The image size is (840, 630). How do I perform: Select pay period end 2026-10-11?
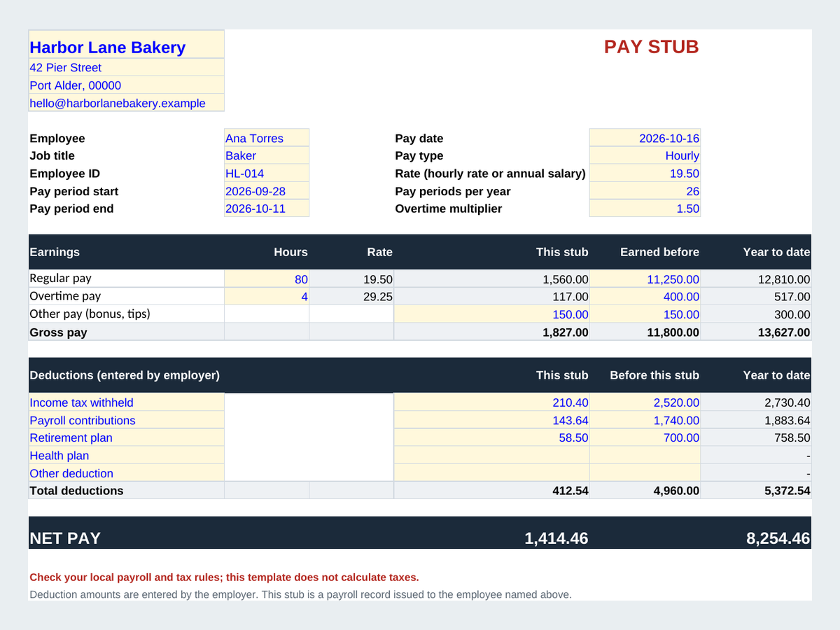[267, 209]
